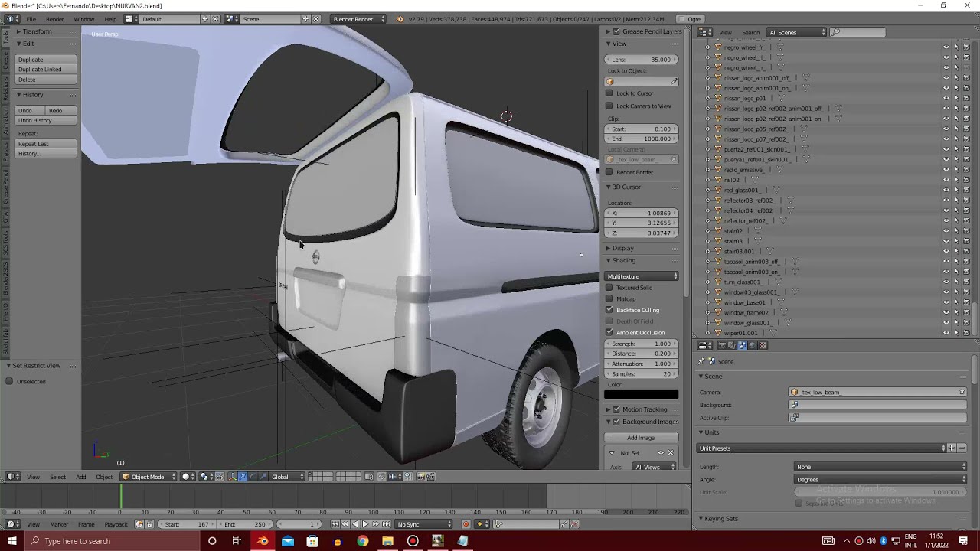
Task: Click the Repeat Last button
Action: point(46,144)
